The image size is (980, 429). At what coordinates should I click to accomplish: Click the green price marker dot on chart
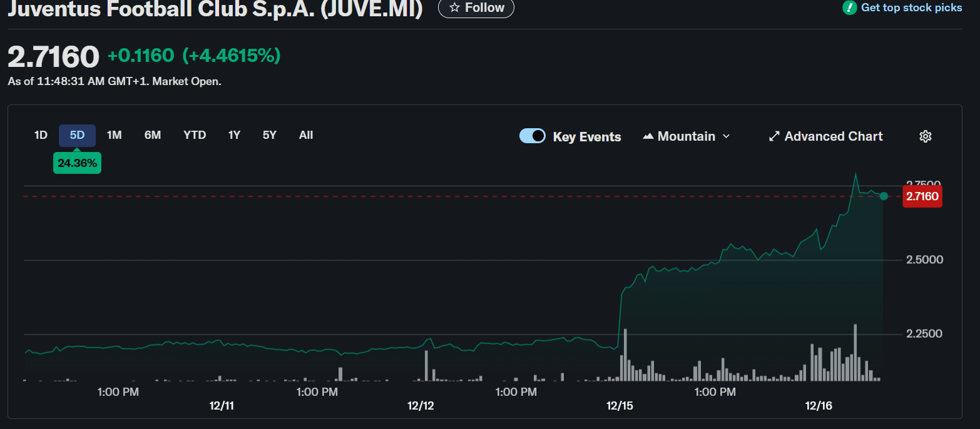884,196
